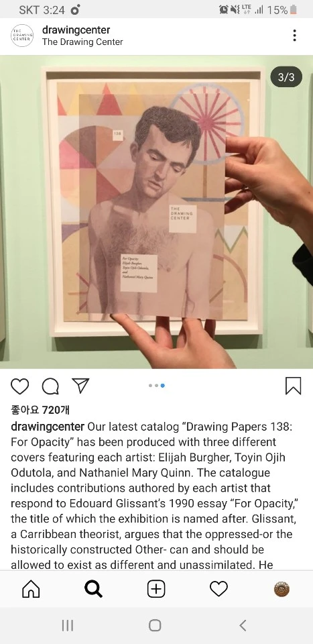Tap The Drawing Center profile avatar
Viewport: 313px width, 644px height.
21,36
